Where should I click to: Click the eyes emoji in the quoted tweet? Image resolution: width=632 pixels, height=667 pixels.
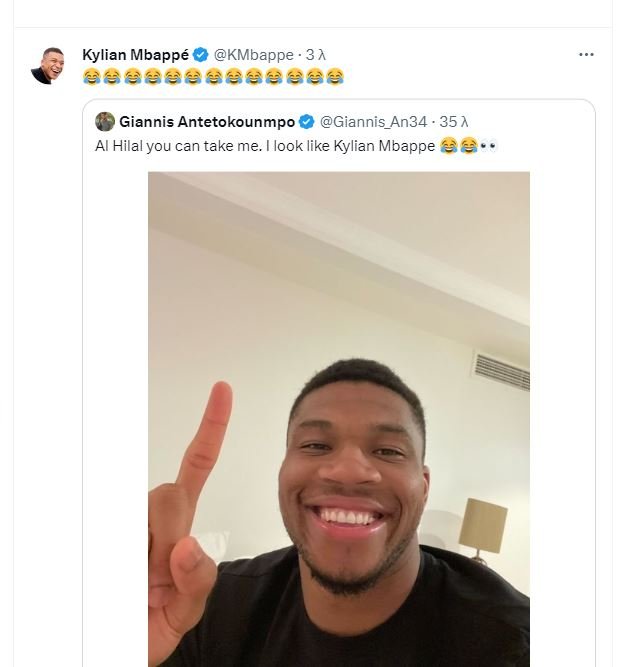488,146
